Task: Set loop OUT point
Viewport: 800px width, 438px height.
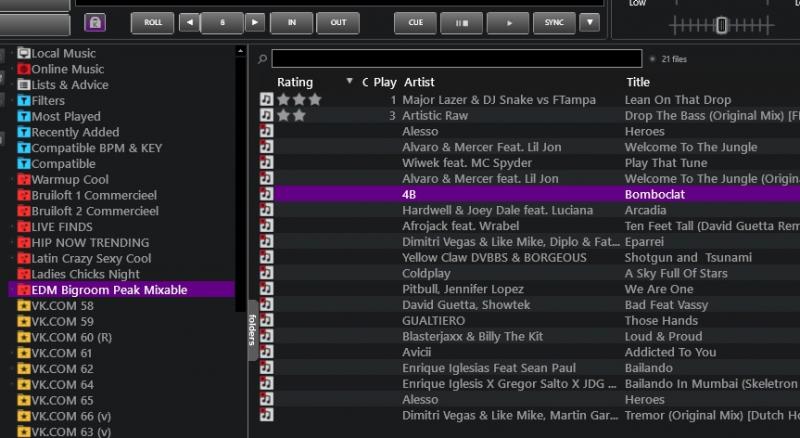Action: point(338,23)
